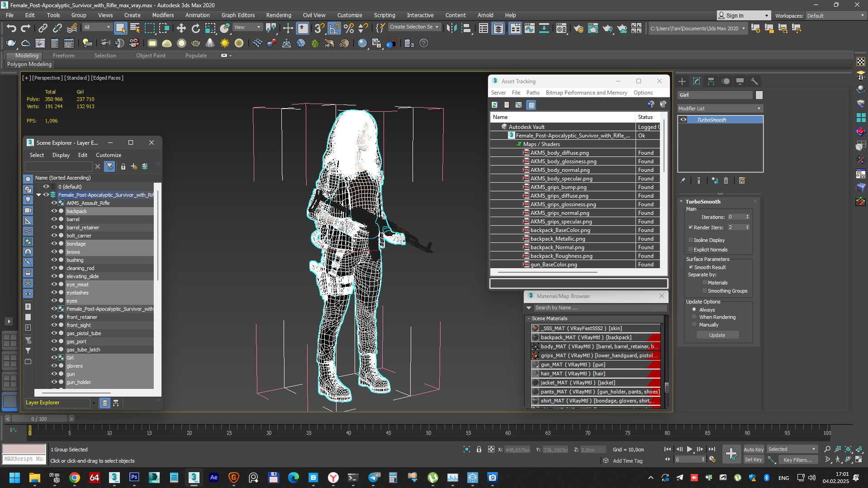The height and width of the screenshot is (488, 868).
Task: Toggle the 3D Snaps icon
Action: click(x=319, y=28)
